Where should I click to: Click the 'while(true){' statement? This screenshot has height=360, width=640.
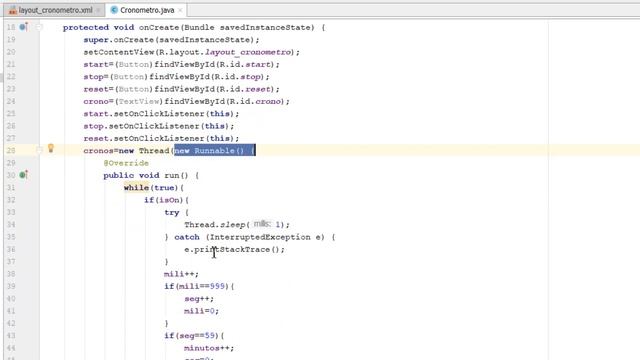tap(154, 188)
